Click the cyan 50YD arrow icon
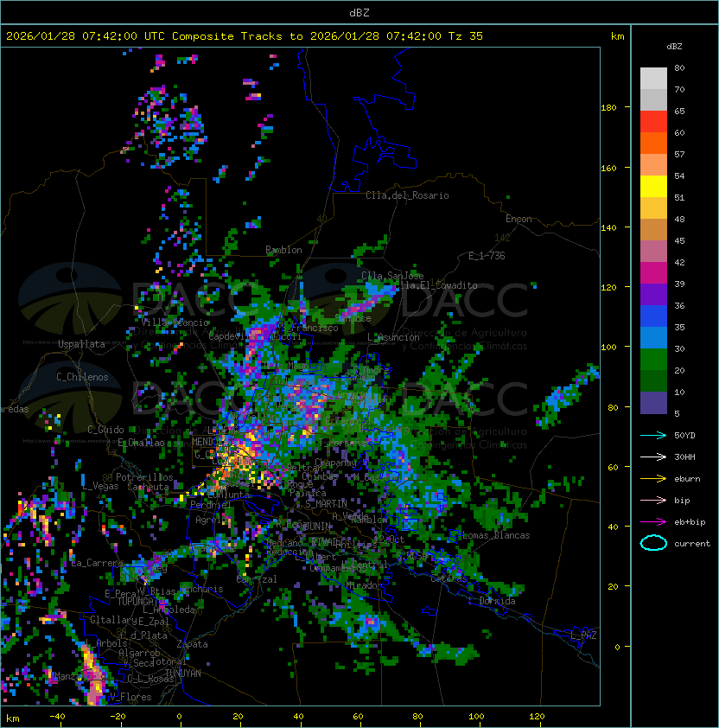 click(653, 435)
